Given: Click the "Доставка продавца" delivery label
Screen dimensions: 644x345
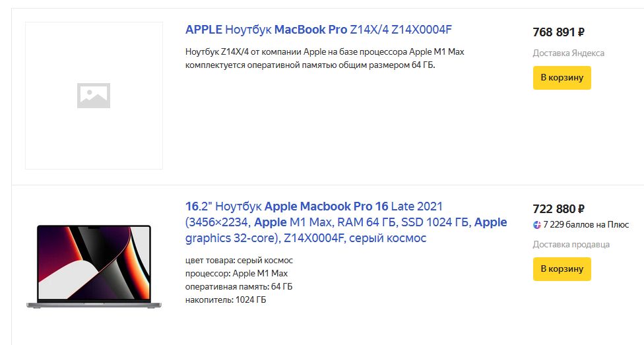Looking at the screenshot, I should coord(571,245).
